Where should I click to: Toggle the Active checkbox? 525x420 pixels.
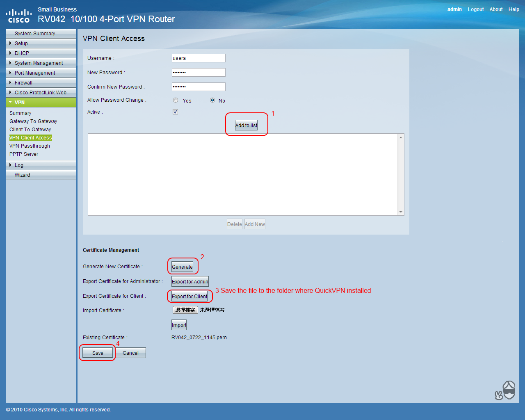pyautogui.click(x=175, y=112)
